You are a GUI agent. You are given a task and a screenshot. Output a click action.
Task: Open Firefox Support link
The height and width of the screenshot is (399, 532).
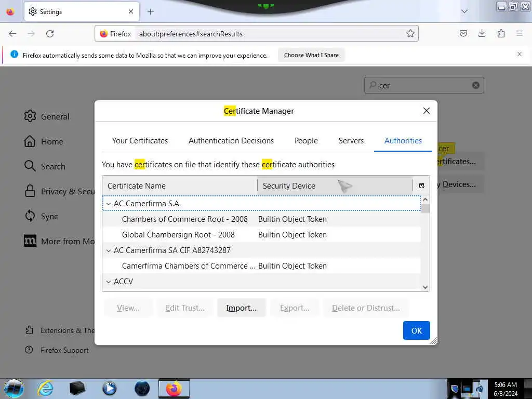57,350
